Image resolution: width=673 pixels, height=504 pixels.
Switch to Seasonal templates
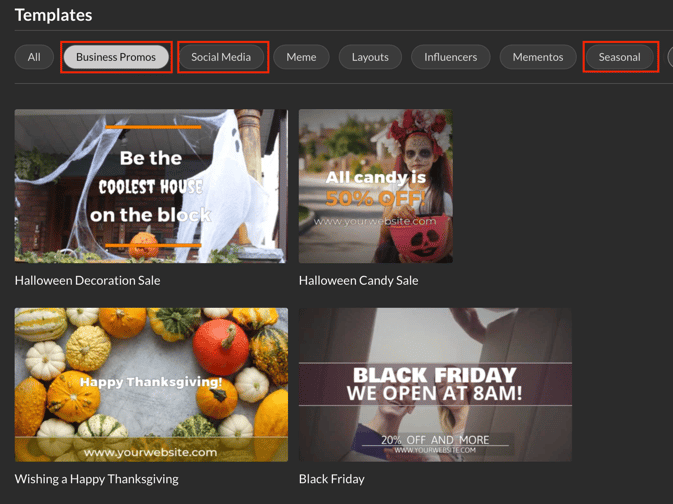click(619, 57)
